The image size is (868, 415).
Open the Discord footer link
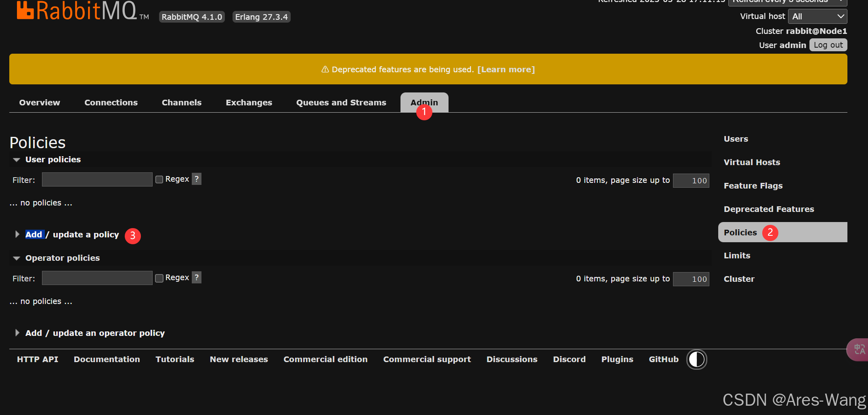point(569,359)
